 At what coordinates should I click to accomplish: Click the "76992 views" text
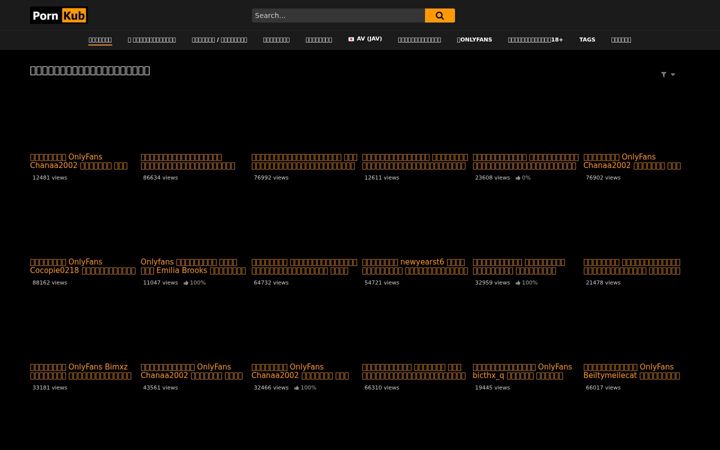point(271,178)
